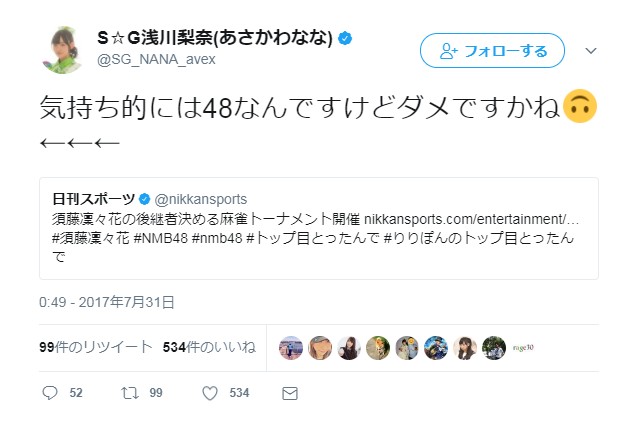
Task: Like the tweet with the heart icon
Action: pyautogui.click(x=209, y=394)
